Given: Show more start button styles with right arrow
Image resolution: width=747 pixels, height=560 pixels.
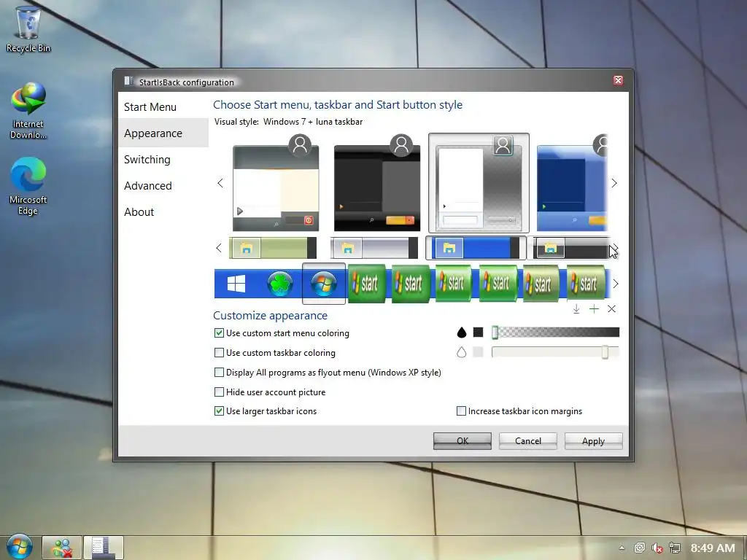Looking at the screenshot, I should click(616, 284).
